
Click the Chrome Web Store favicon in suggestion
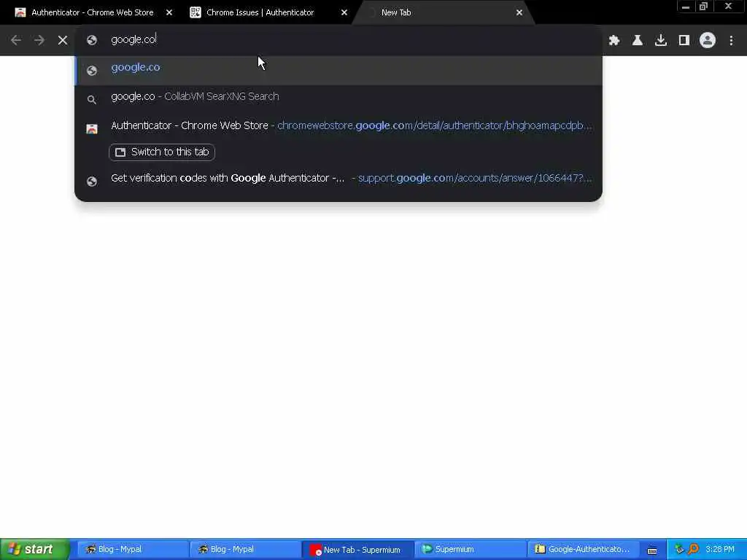pos(92,129)
